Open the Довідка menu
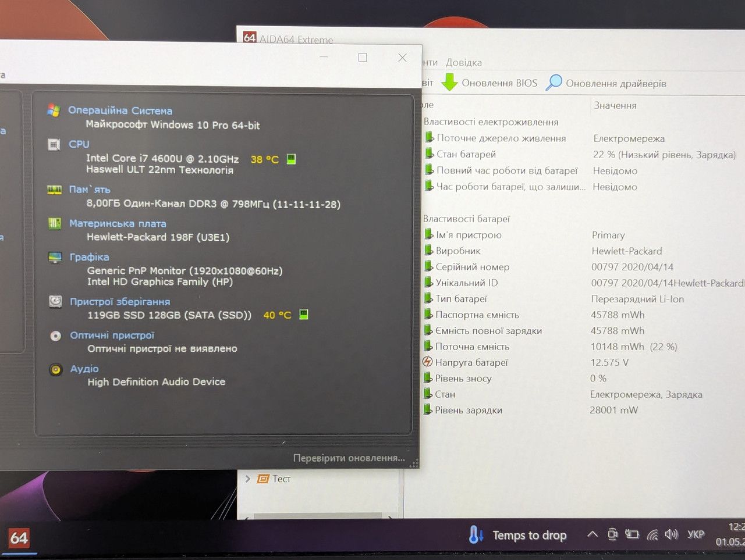 (464, 62)
